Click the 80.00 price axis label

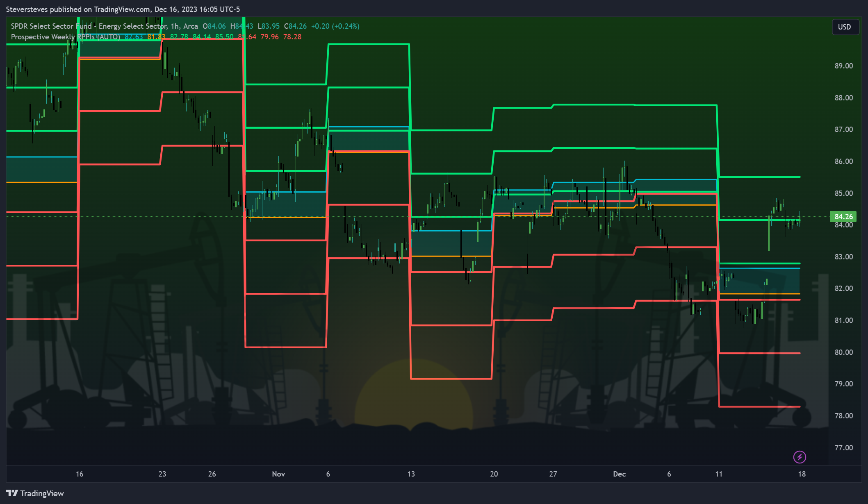pos(844,352)
